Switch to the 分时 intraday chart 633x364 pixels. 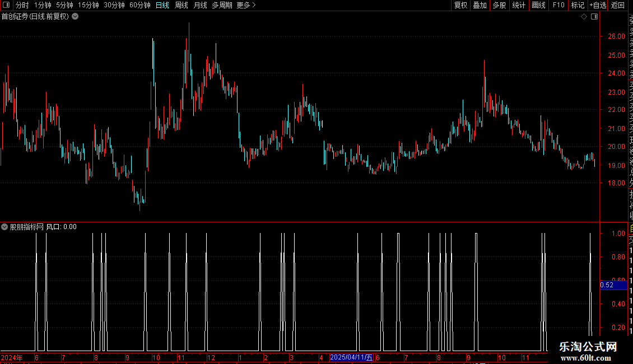coord(22,5)
